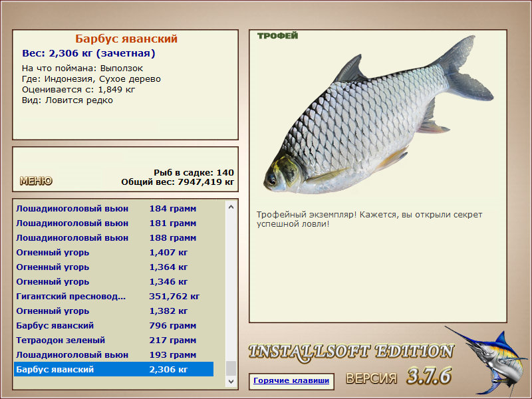
Task: Select highlighted Барбус яванский 2,306 кг row
Action: (x=114, y=369)
